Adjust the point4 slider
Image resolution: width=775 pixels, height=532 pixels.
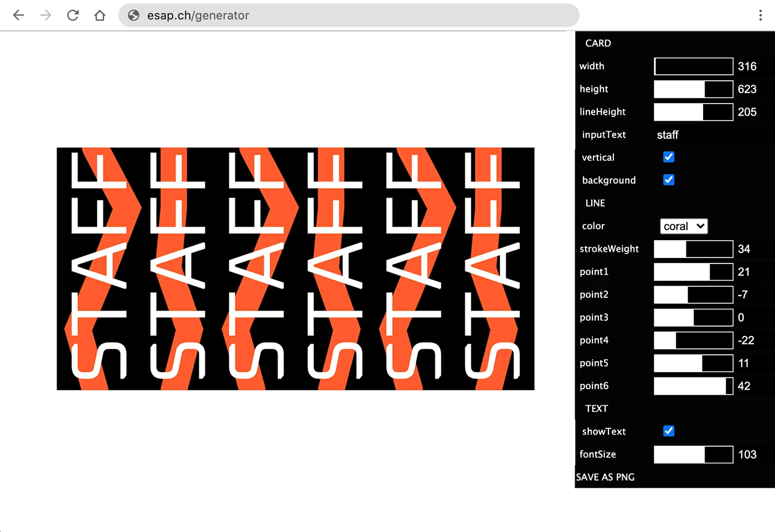point(694,340)
